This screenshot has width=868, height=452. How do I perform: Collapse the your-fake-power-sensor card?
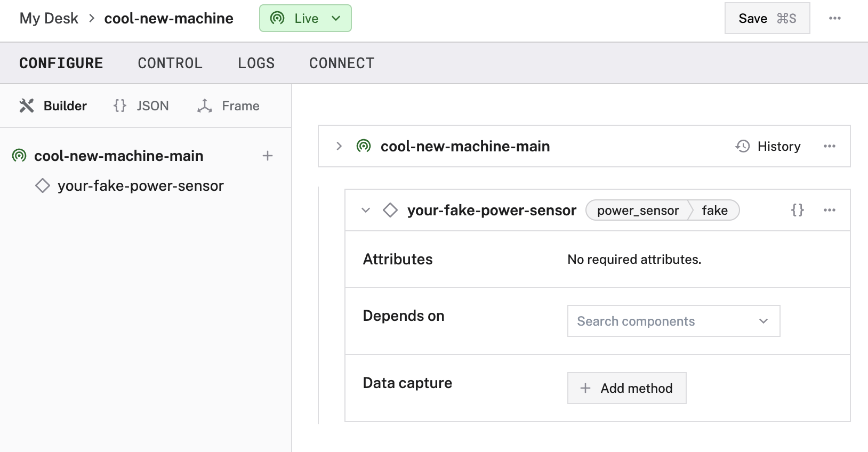(x=366, y=210)
